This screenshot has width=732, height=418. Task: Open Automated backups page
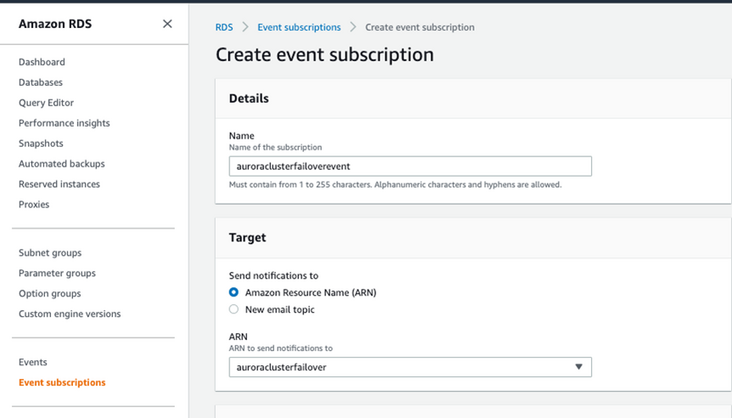tap(62, 164)
